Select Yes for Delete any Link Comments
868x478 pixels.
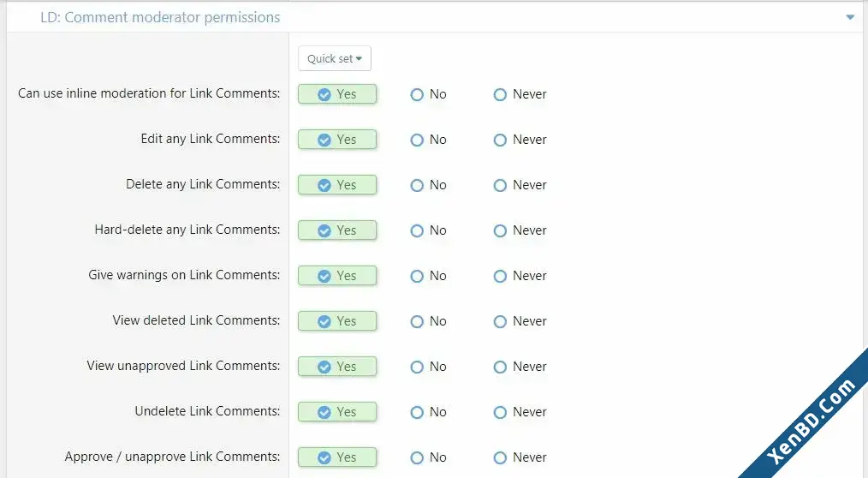(337, 185)
